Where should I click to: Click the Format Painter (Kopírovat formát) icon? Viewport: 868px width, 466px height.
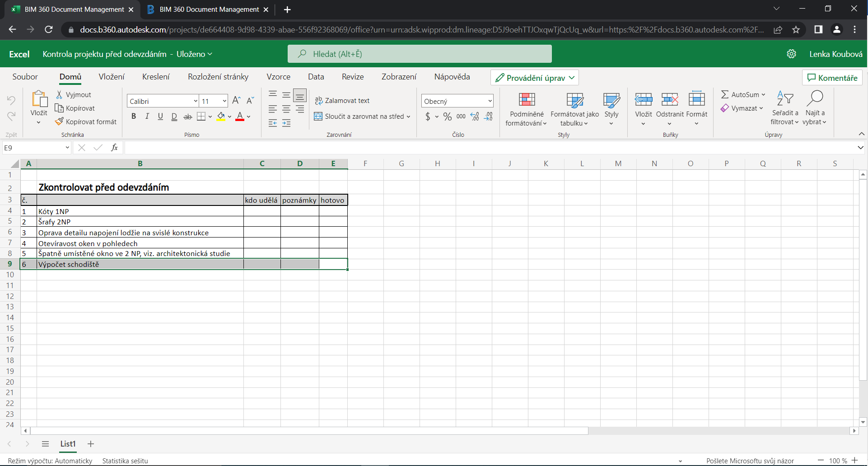(x=59, y=121)
